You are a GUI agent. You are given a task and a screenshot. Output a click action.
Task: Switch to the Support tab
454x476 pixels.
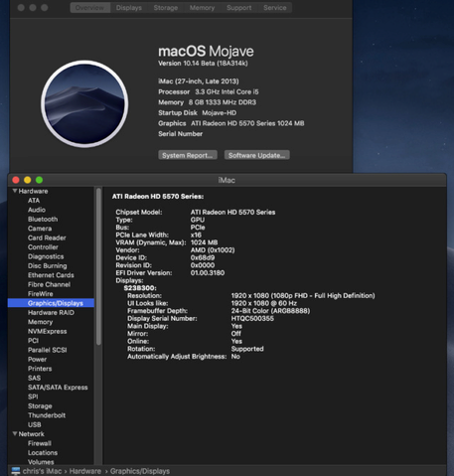click(238, 8)
